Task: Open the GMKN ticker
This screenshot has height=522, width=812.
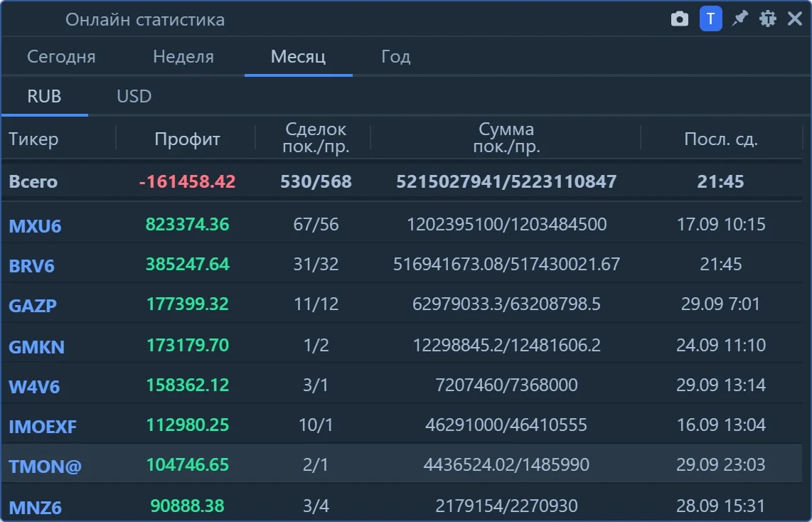Action: tap(37, 346)
